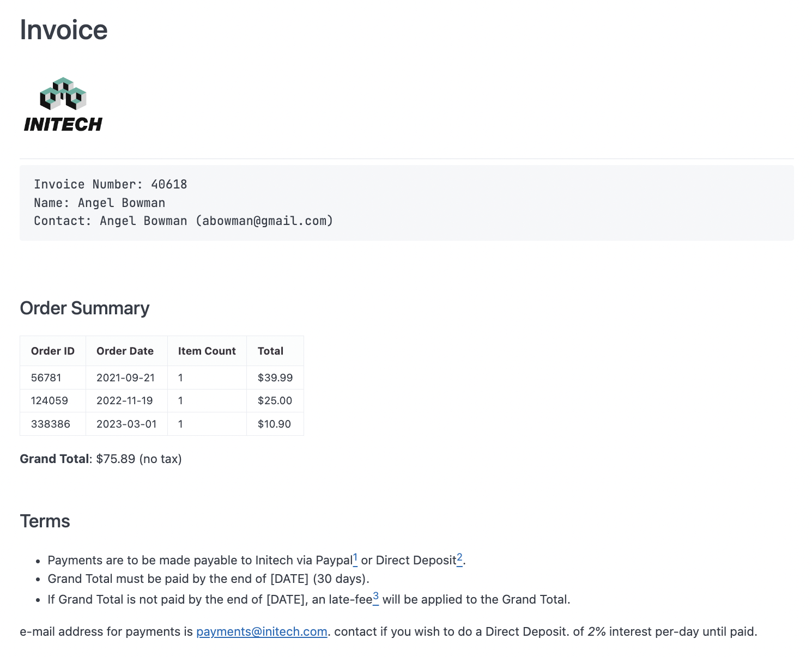The height and width of the screenshot is (657, 812).
Task: Select the Order ID column header
Action: [52, 351]
